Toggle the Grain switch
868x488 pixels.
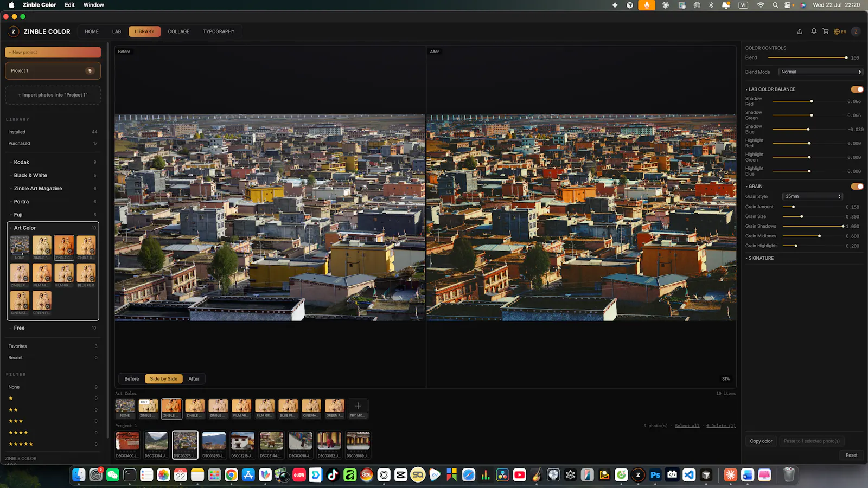(x=857, y=187)
